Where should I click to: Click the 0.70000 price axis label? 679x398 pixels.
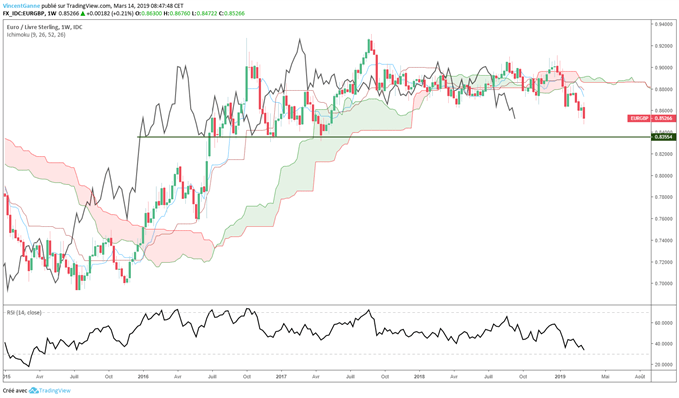665,284
